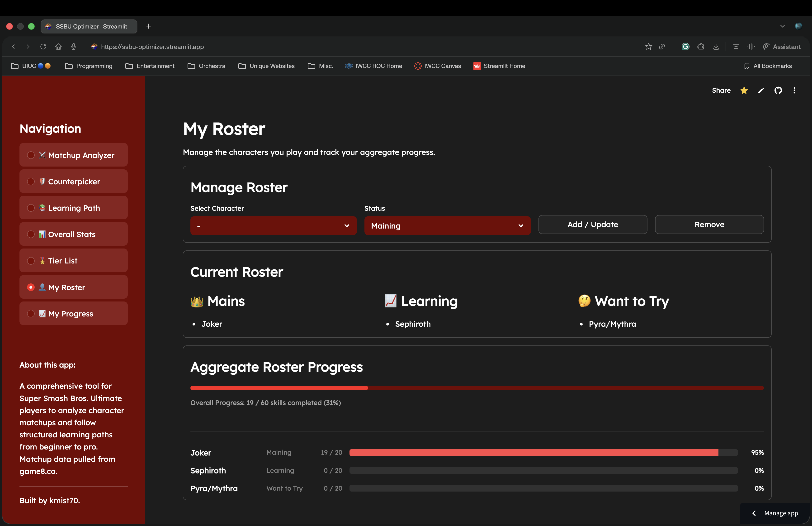
Task: Bookmark this page with the star outline icon
Action: [x=648, y=47]
